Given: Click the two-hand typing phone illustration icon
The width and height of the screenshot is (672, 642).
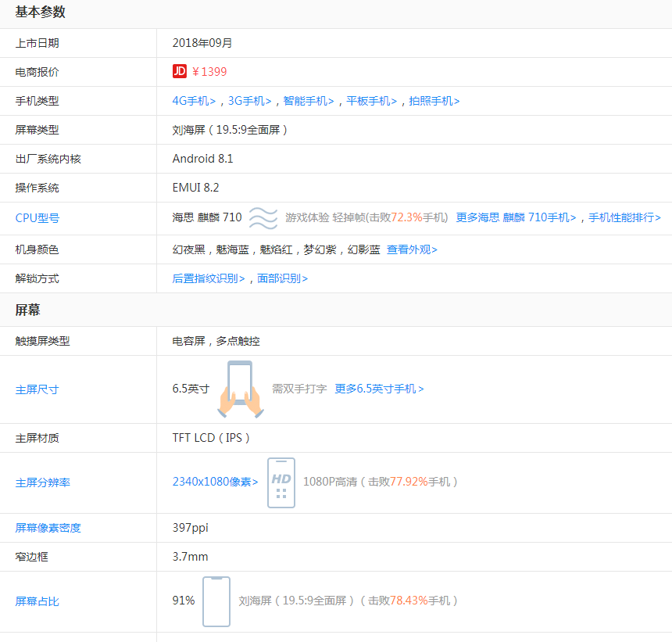Looking at the screenshot, I should 242,389.
